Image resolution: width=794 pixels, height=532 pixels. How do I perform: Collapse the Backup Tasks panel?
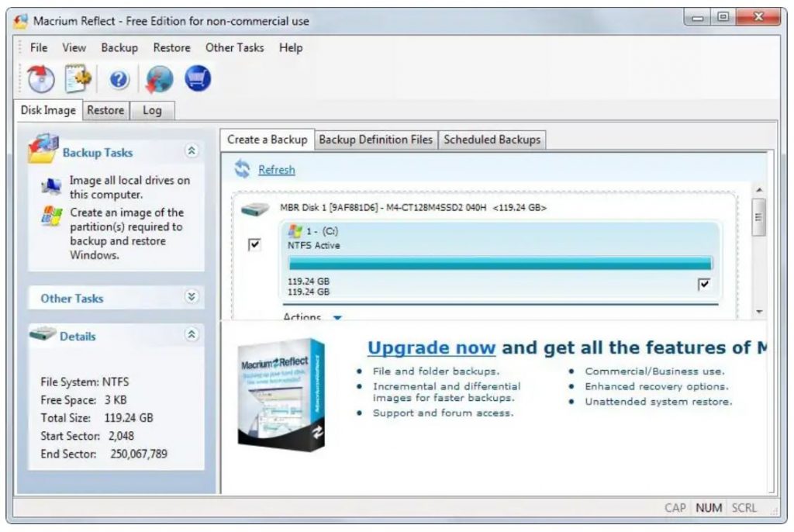192,151
